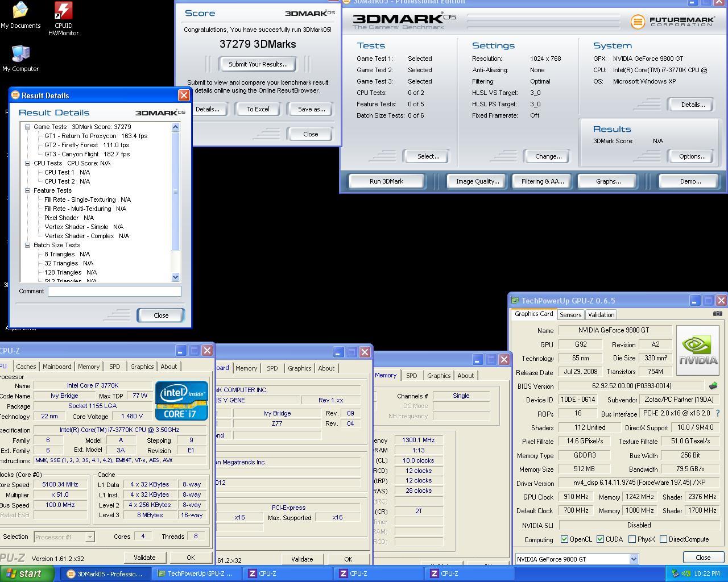This screenshot has height=582, width=728.
Task: Click the Options button under Results
Action: click(x=692, y=156)
